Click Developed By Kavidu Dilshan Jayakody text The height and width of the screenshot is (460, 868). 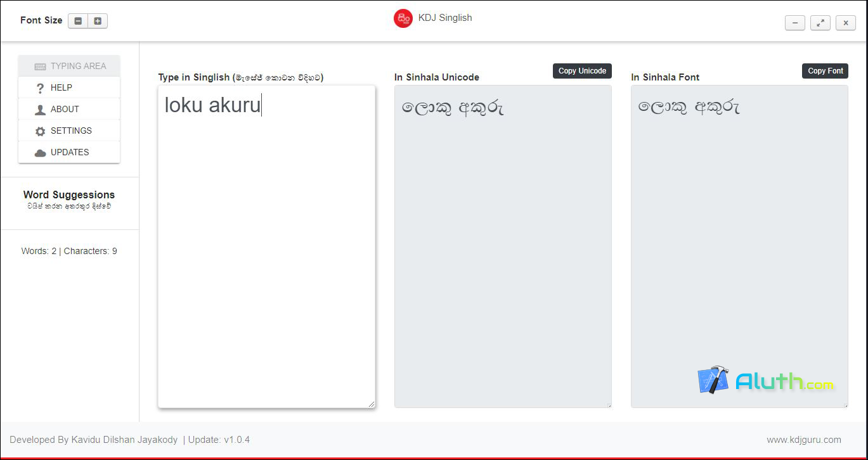(94, 440)
